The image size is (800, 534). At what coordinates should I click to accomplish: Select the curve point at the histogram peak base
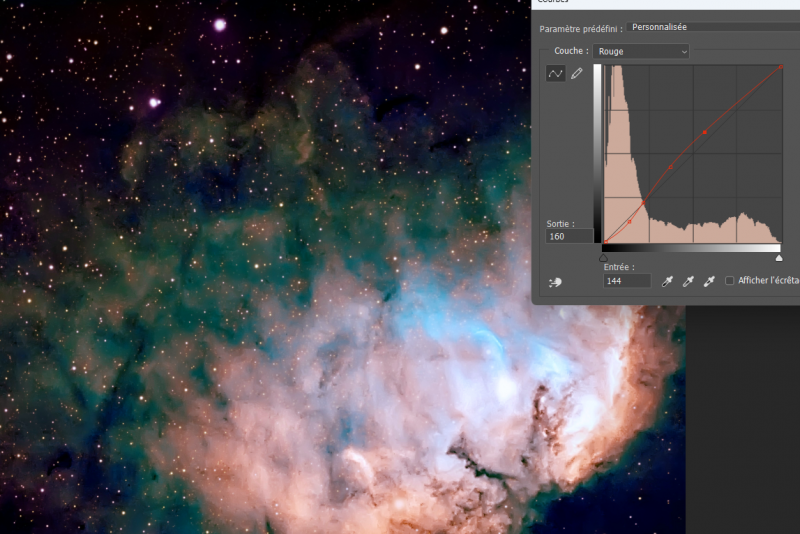pos(643,203)
